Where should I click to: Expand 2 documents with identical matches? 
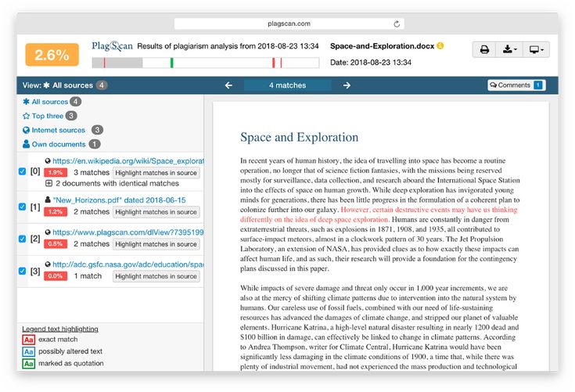tap(49, 183)
